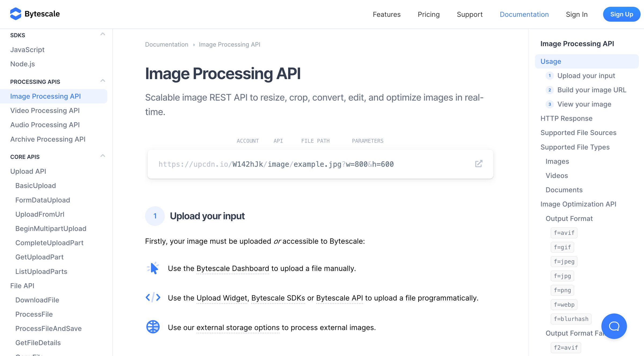The image size is (644, 356).
Task: Open the Node.js SDK page
Action: point(23,64)
